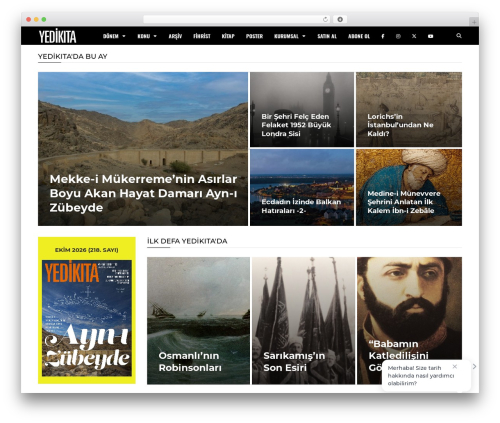This screenshot has width=500, height=423.
Task: Click the green maximize window button
Action: point(44,20)
